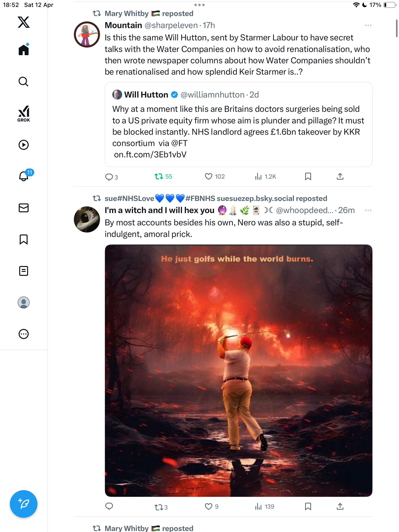Open the search magnifier in the sidebar
The image size is (399, 532).
[24, 82]
